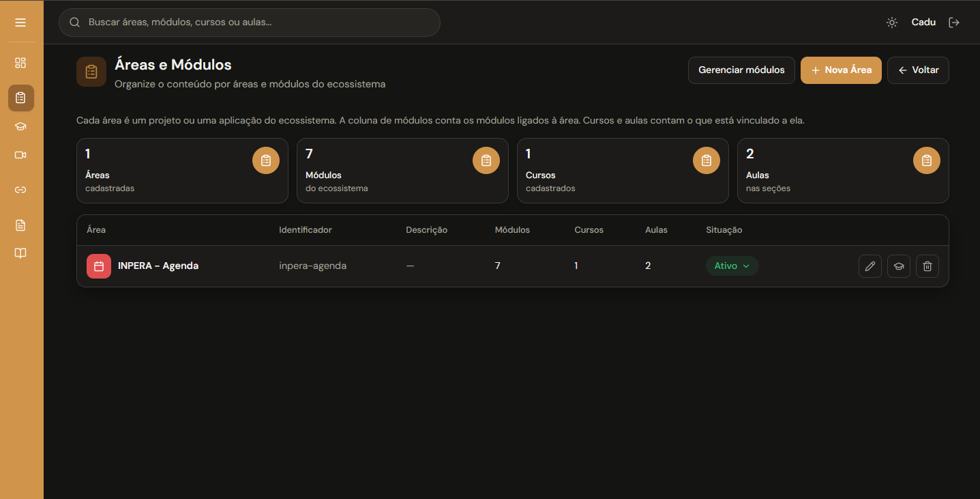Open the hamburger menu in sidebar
This screenshot has width=980, height=499.
[20, 23]
